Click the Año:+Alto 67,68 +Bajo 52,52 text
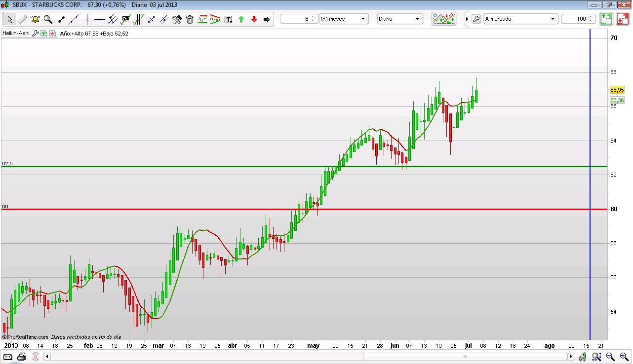This screenshot has height=364, width=633. (x=94, y=34)
